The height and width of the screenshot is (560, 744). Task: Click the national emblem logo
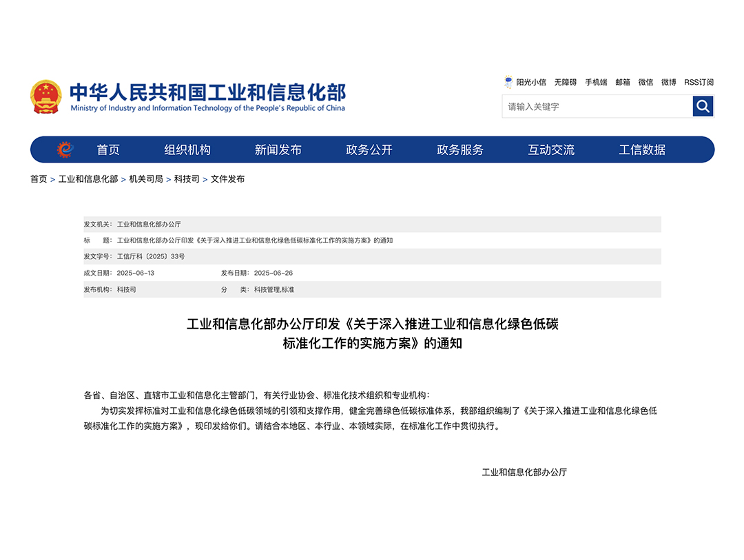[46, 96]
